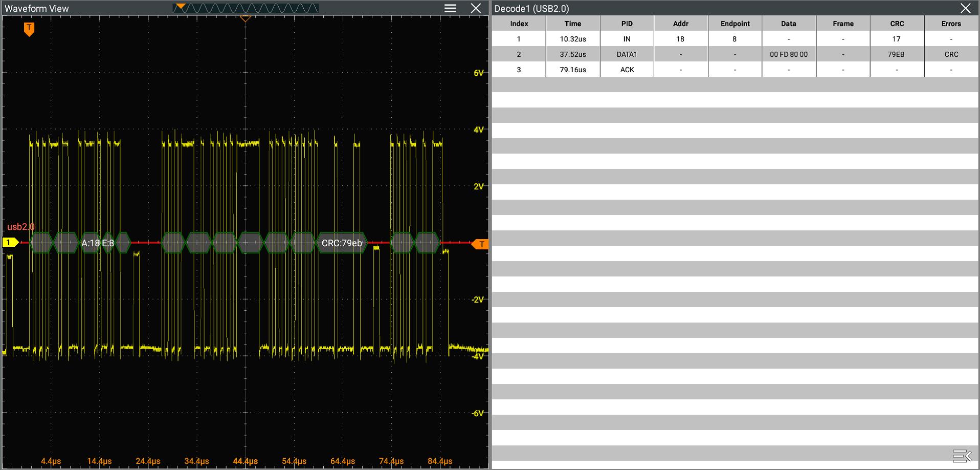
Task: Click the Addr column header
Action: (x=681, y=24)
